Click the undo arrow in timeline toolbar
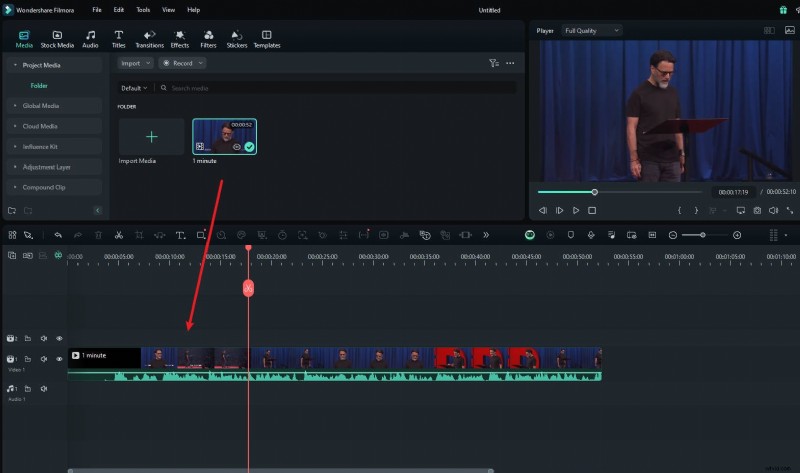Image resolution: width=800 pixels, height=473 pixels. [x=58, y=235]
